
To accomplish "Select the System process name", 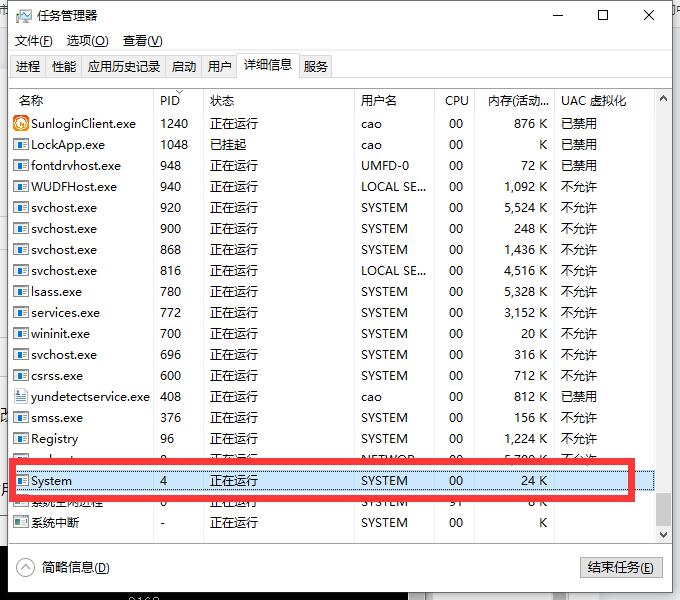I will pyautogui.click(x=51, y=480).
